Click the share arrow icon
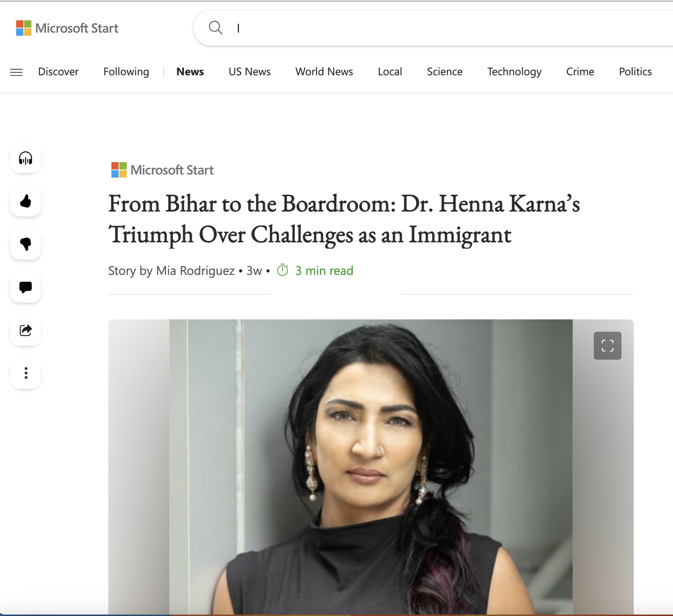This screenshot has width=673, height=616. [x=26, y=330]
